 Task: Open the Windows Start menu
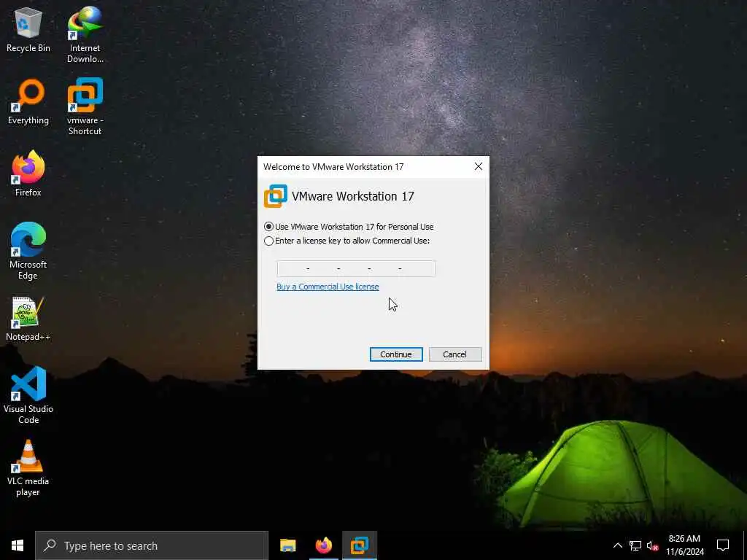[18, 545]
